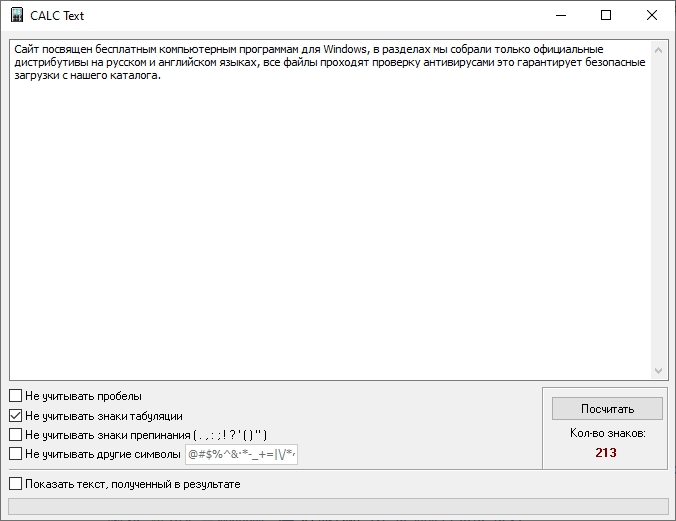676x521 pixels.
Task: Click the word "Windows" in the text
Action: coord(345,49)
